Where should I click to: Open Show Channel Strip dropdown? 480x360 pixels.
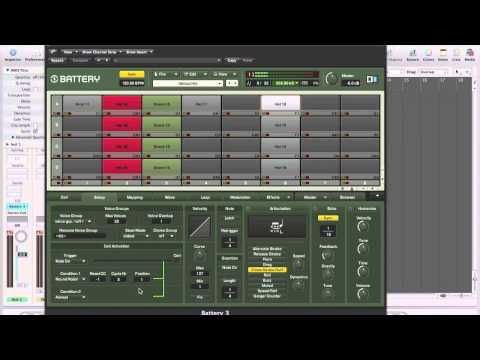click(x=102, y=52)
